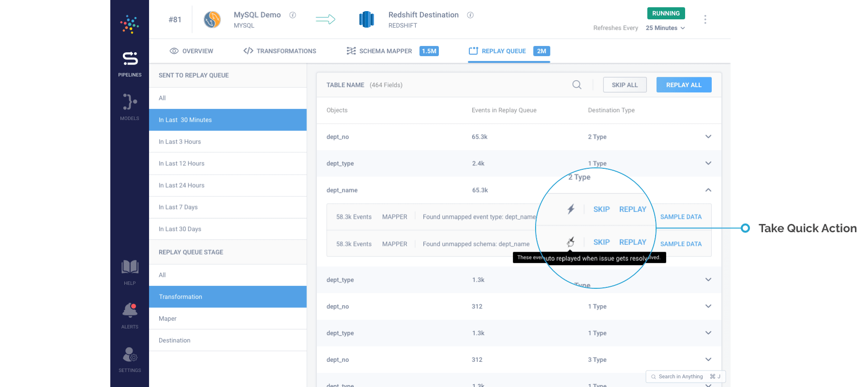Image resolution: width=868 pixels, height=387 pixels.
Task: Expand the dept_no row with 65.3k events
Action: [x=708, y=136]
